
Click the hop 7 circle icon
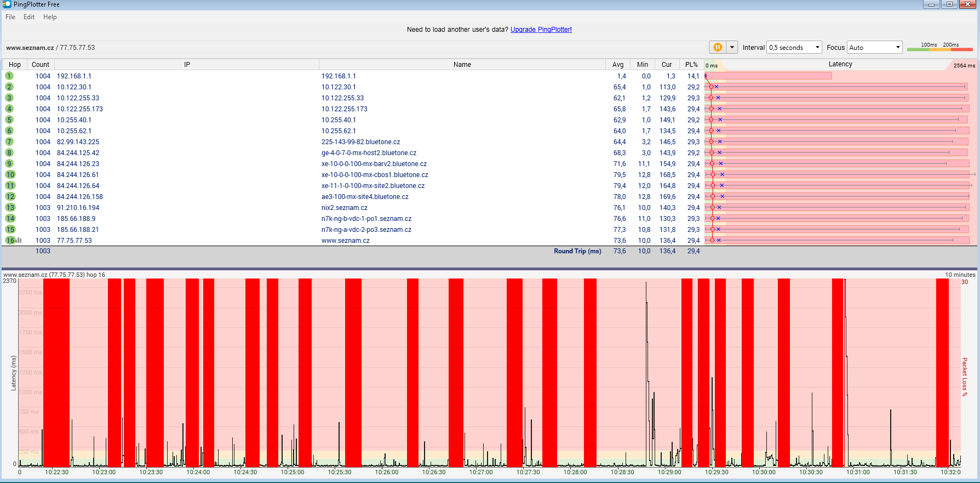(x=9, y=142)
